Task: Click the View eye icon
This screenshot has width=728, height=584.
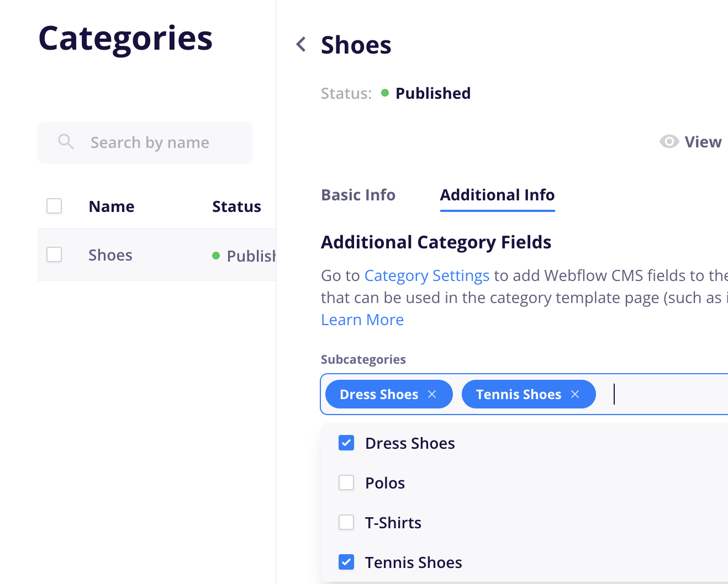Action: tap(669, 142)
